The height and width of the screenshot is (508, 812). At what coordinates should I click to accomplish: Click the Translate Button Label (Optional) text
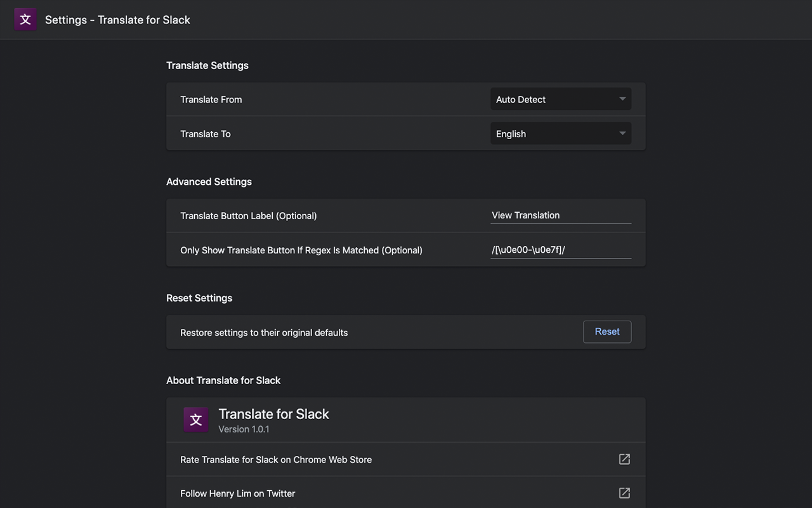[249, 216]
